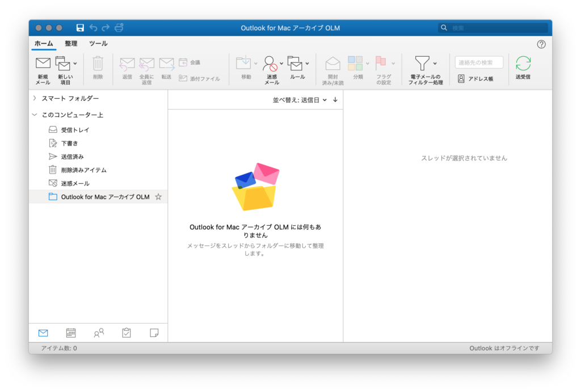
Task: Click the red close window button
Action: pyautogui.click(x=39, y=28)
